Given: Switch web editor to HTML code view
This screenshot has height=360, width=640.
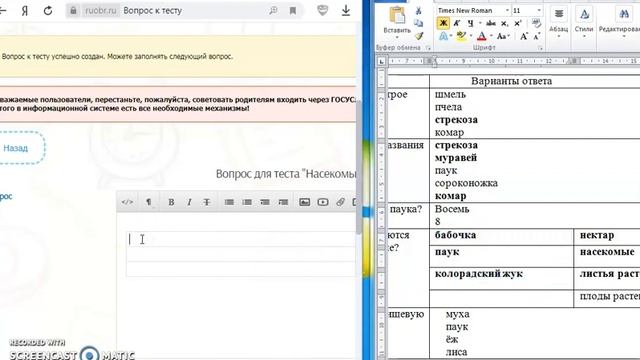Looking at the screenshot, I should click(127, 202).
